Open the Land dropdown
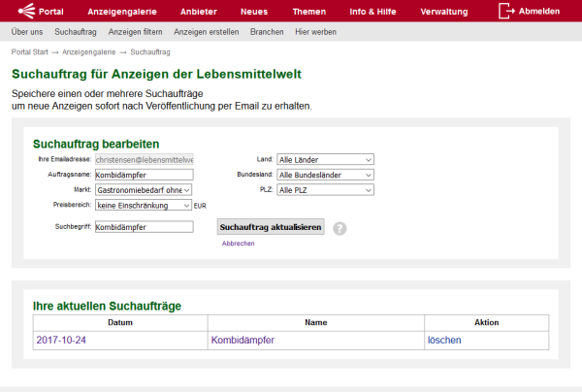This screenshot has width=582, height=392. (325, 159)
